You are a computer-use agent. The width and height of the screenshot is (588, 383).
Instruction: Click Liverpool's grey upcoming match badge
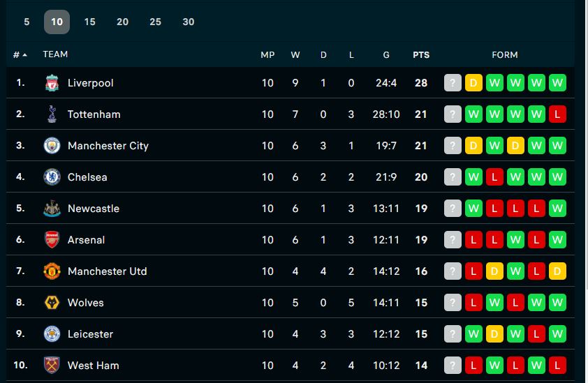(x=453, y=83)
